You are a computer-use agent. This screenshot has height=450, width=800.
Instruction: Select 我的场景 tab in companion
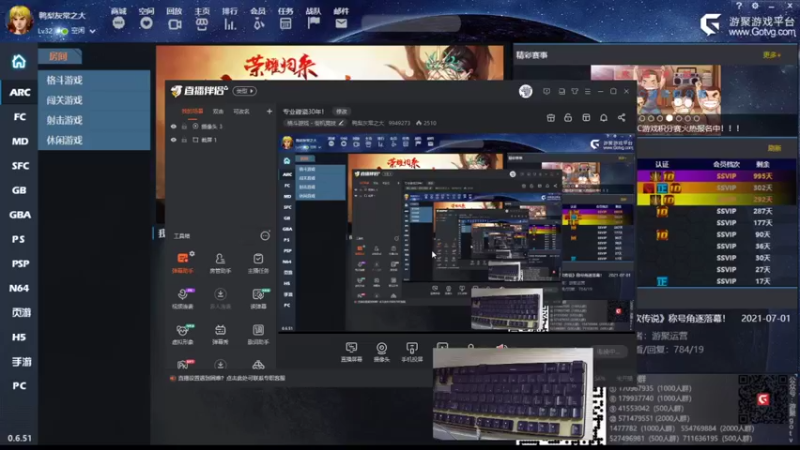[x=192, y=111]
